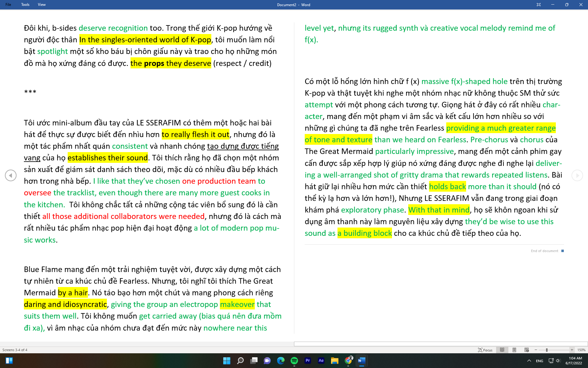Click the zoom in plus button

coord(572,350)
